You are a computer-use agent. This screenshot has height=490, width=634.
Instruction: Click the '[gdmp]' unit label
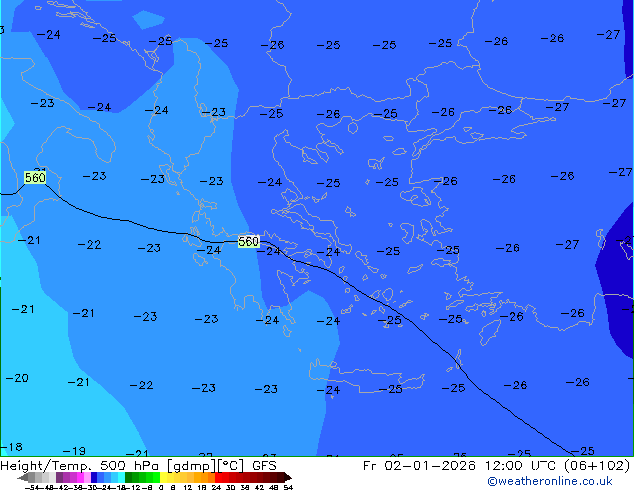[x=192, y=466]
